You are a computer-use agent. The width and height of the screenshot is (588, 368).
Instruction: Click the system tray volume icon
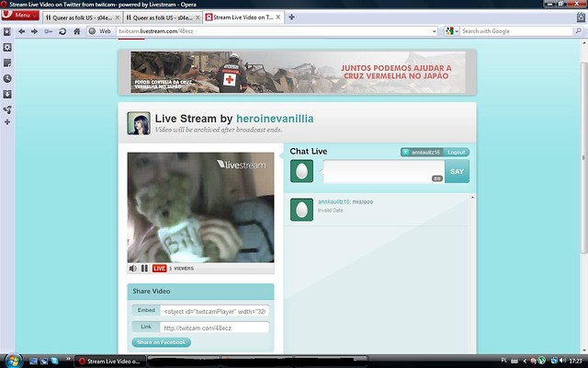tap(563, 361)
